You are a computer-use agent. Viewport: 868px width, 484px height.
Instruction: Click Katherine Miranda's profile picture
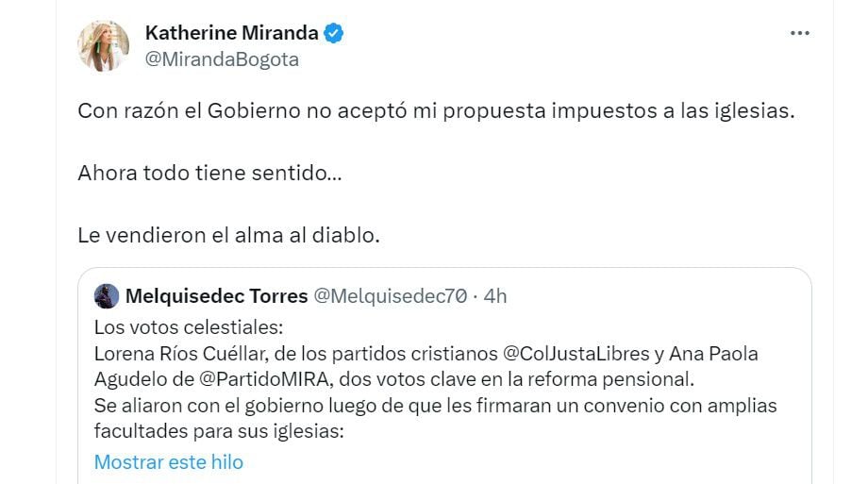tap(104, 45)
